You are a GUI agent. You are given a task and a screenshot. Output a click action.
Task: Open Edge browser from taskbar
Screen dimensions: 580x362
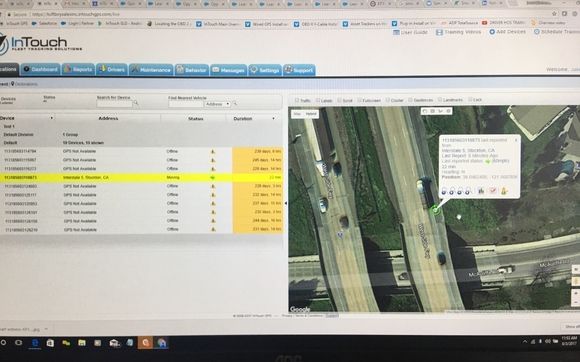tap(35, 343)
